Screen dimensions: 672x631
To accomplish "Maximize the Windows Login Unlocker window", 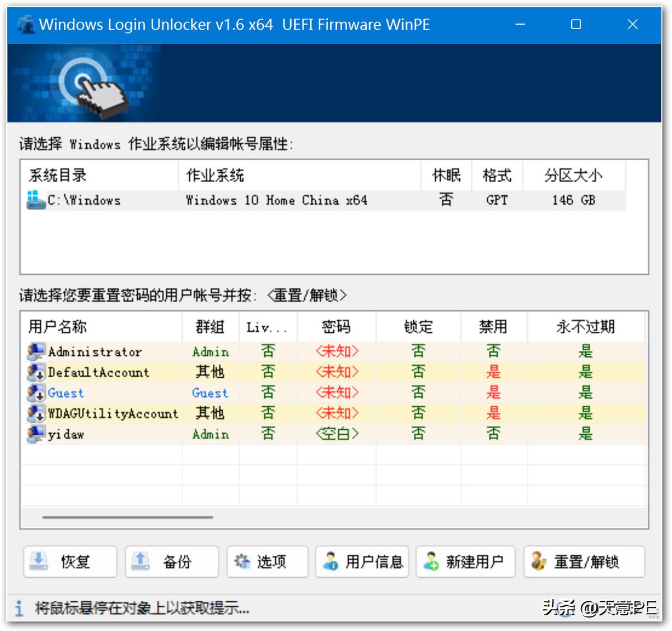I will tap(576, 25).
